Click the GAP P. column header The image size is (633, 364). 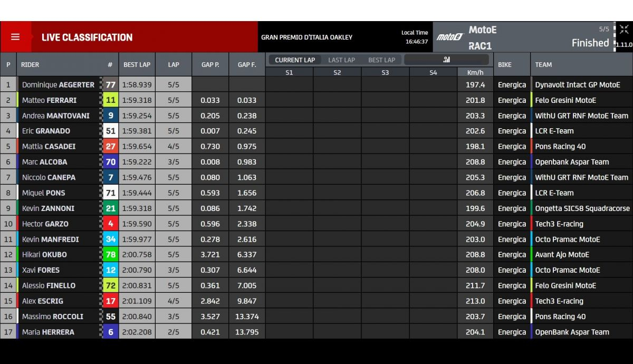(x=210, y=65)
